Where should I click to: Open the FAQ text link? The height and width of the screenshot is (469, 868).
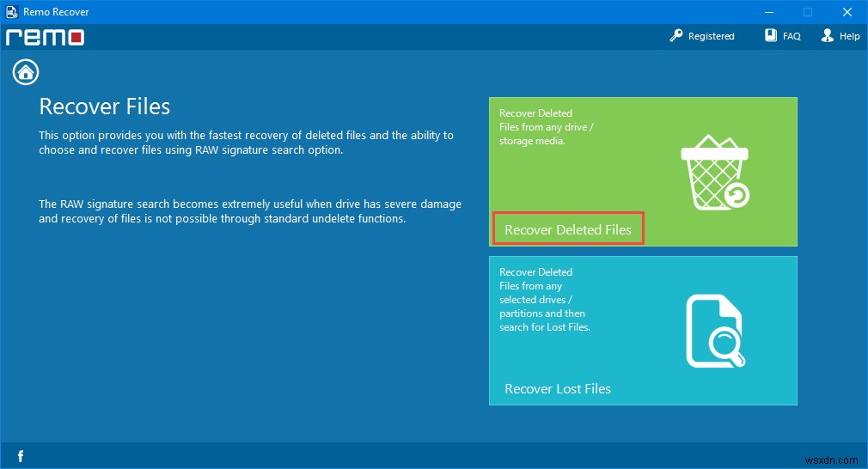pyautogui.click(x=792, y=36)
